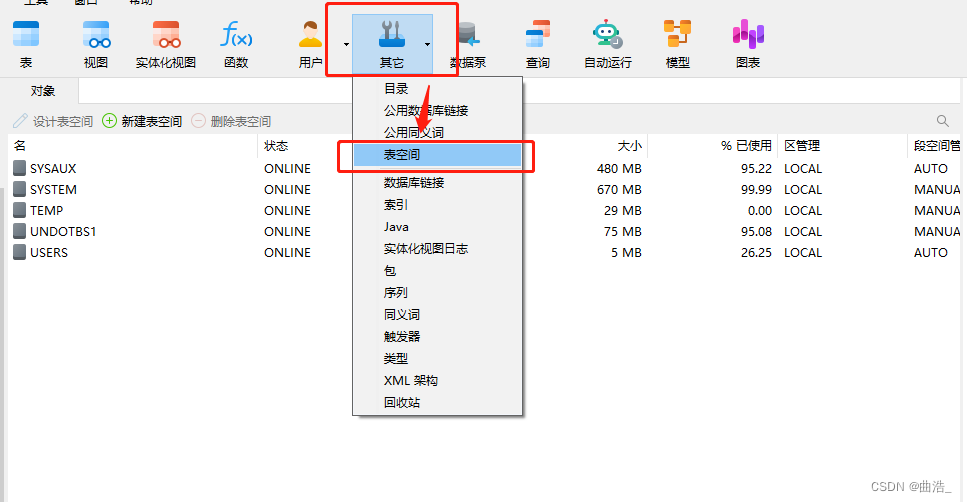
Task: Select the SYSTEM row name
Action: [53, 189]
